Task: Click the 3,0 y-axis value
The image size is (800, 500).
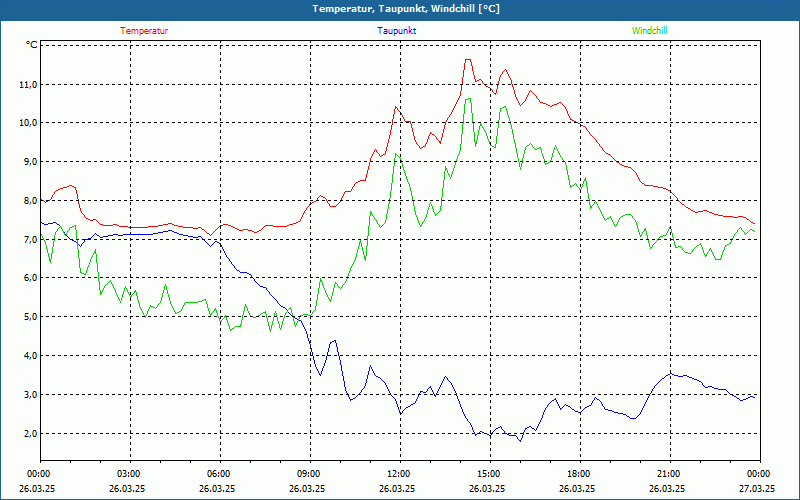Action: coord(31,394)
